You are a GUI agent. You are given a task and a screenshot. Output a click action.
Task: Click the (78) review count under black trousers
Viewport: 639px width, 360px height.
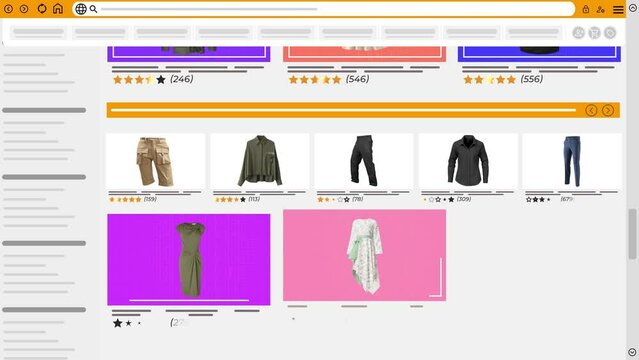click(357, 199)
